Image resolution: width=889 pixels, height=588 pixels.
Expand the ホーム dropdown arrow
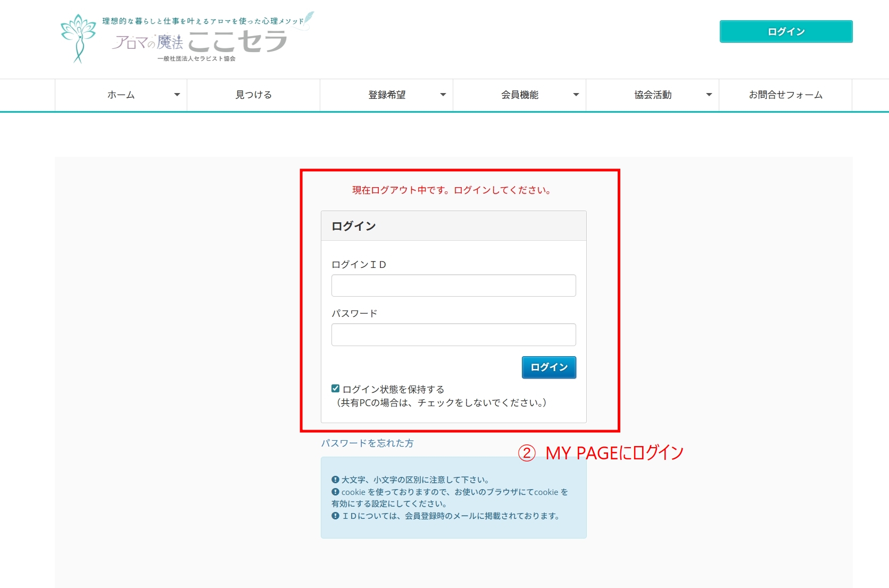177,95
